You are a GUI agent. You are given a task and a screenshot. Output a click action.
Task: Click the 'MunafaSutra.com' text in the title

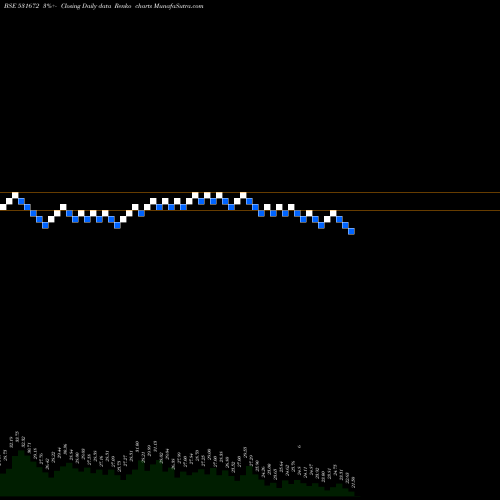pos(179,6)
